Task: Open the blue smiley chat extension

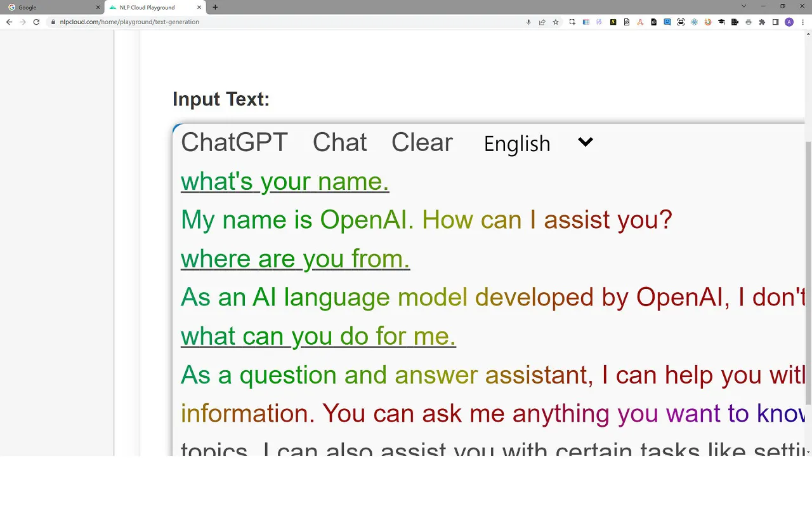Action: click(667, 22)
